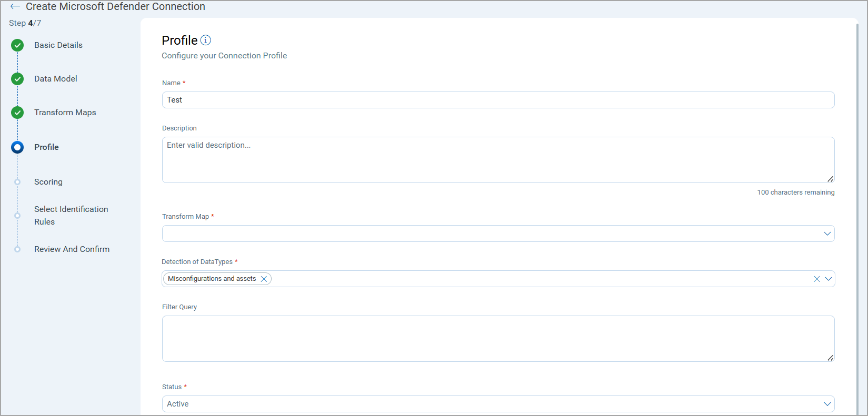
Task: Clear all Detection of DataTypes selections
Action: click(817, 279)
